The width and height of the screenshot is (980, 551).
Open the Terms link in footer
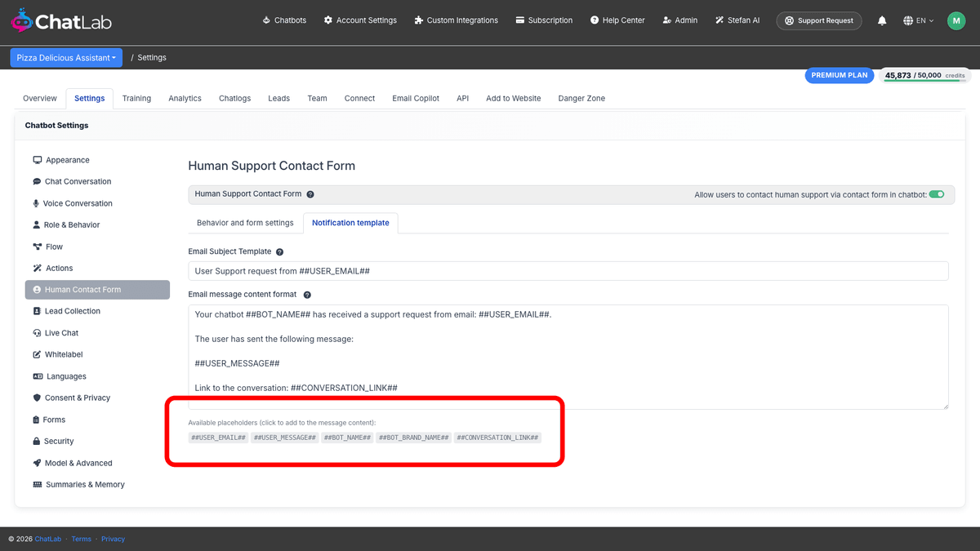(82, 539)
